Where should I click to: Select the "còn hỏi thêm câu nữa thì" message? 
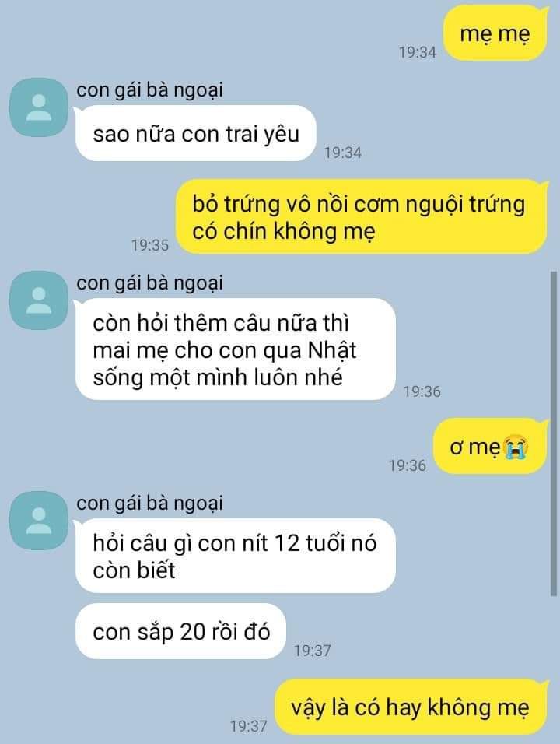(235, 349)
